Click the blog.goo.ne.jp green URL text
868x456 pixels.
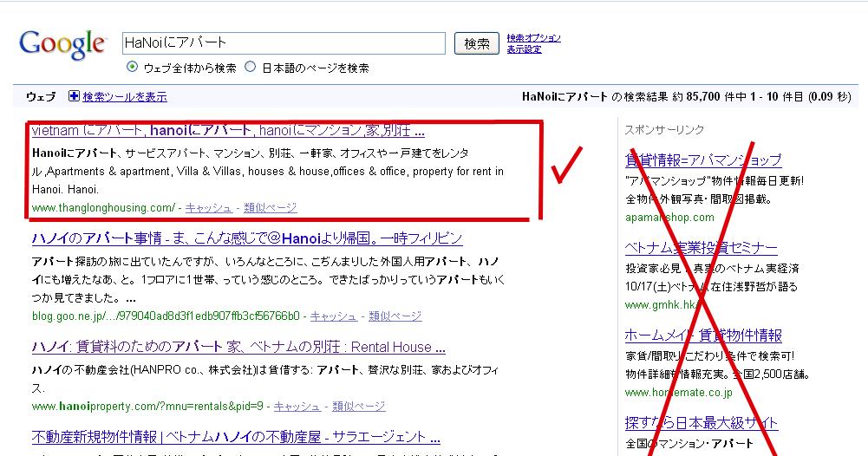click(x=166, y=316)
